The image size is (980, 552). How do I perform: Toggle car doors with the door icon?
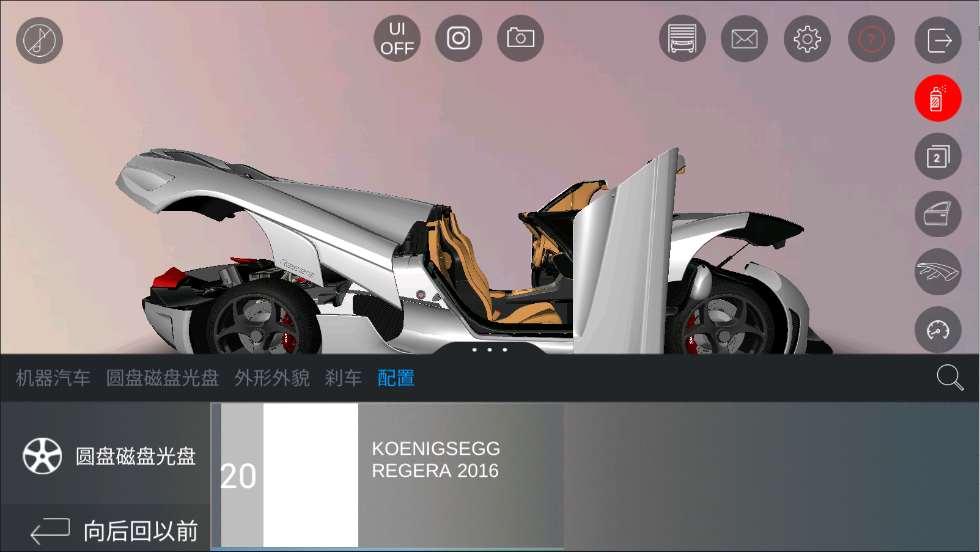(x=938, y=214)
